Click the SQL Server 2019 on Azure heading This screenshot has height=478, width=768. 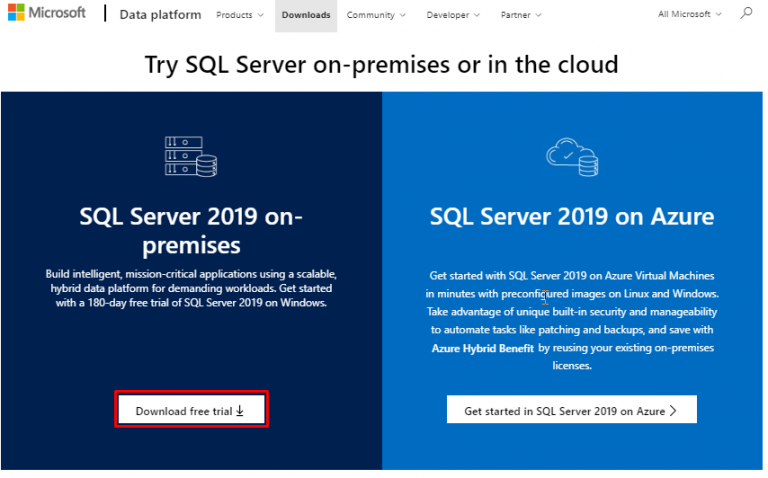(x=572, y=216)
